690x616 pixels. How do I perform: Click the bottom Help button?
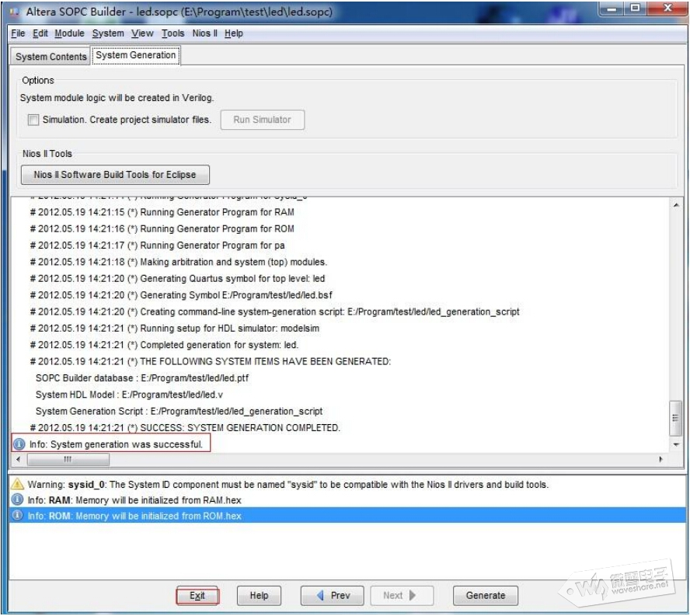coord(259,596)
